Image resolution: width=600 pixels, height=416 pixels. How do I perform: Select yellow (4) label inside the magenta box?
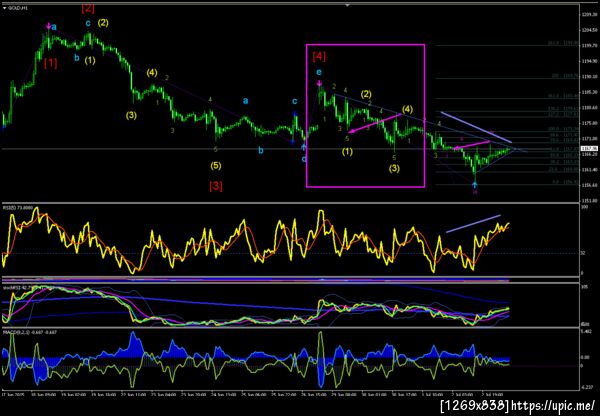coord(408,109)
